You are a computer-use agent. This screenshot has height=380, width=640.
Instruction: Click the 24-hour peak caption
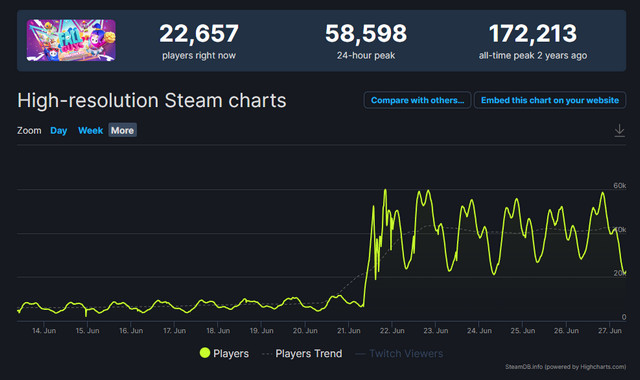point(366,56)
